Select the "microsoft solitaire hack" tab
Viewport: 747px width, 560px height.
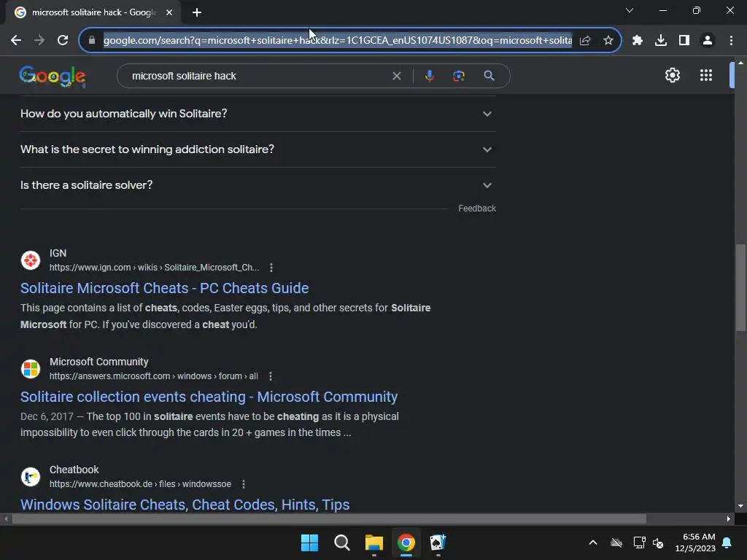pos(93,12)
